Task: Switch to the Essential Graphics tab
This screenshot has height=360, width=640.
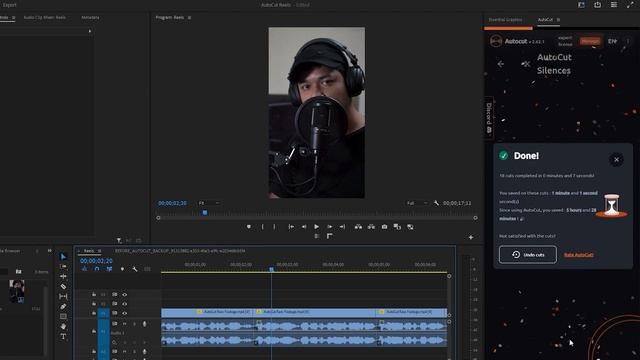Action: point(505,20)
